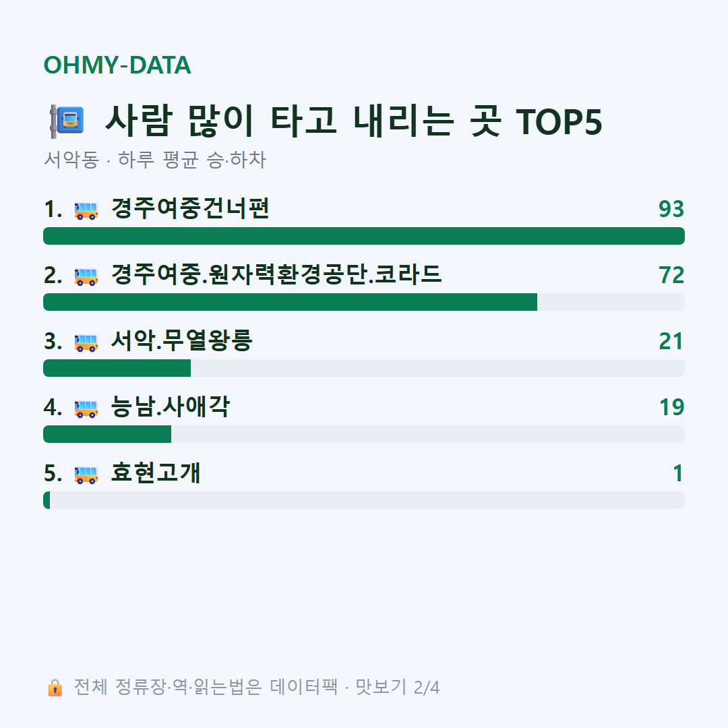The image size is (728, 728).
Task: Click the progress bar under 서악.무열왕릉
Action: pos(364,368)
